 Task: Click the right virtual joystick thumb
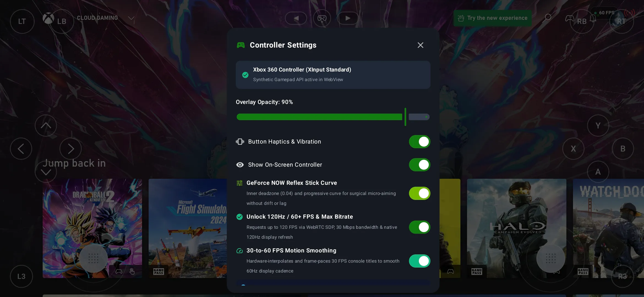click(x=551, y=258)
